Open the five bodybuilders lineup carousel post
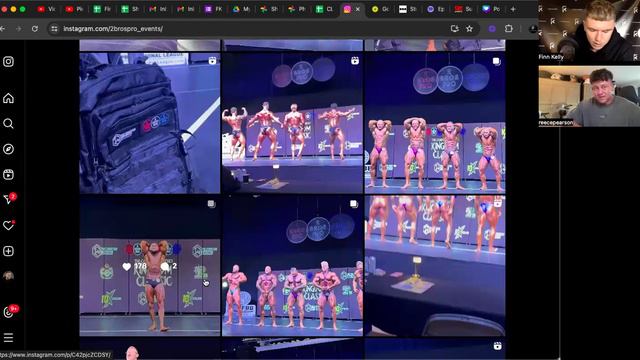 pyautogui.click(x=292, y=266)
